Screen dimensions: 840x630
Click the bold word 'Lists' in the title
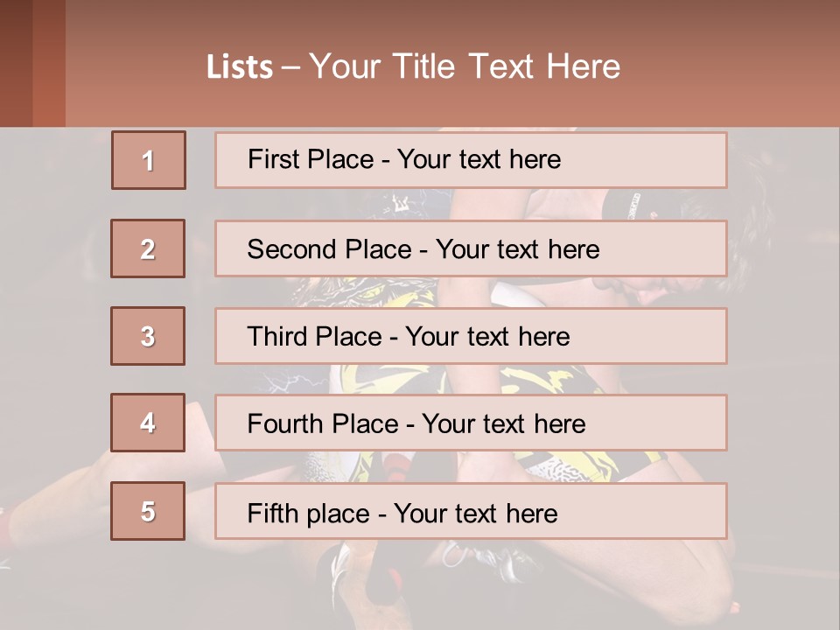click(x=240, y=67)
